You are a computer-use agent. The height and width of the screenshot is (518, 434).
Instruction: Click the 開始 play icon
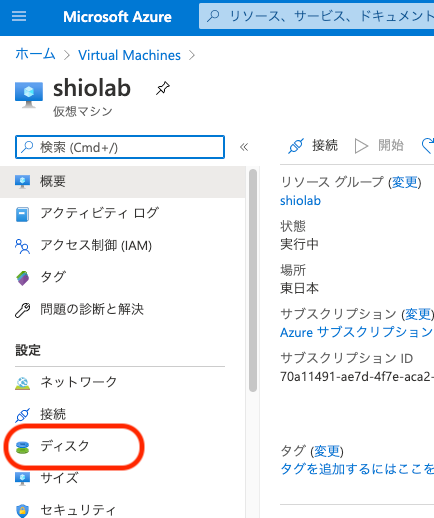(x=361, y=146)
